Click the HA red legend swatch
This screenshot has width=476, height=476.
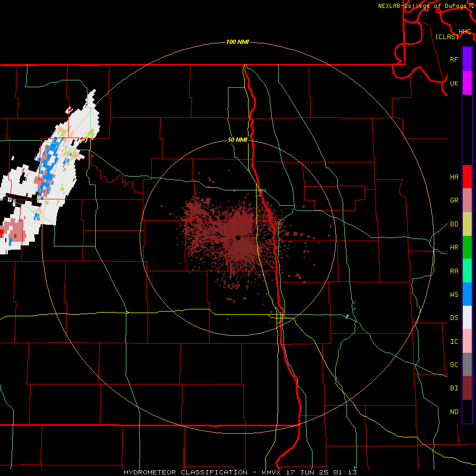click(467, 177)
